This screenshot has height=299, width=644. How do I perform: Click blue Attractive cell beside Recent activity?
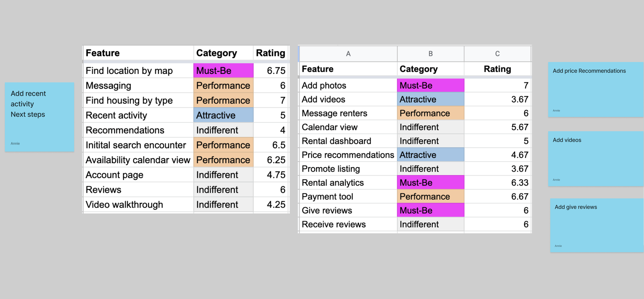tap(223, 115)
